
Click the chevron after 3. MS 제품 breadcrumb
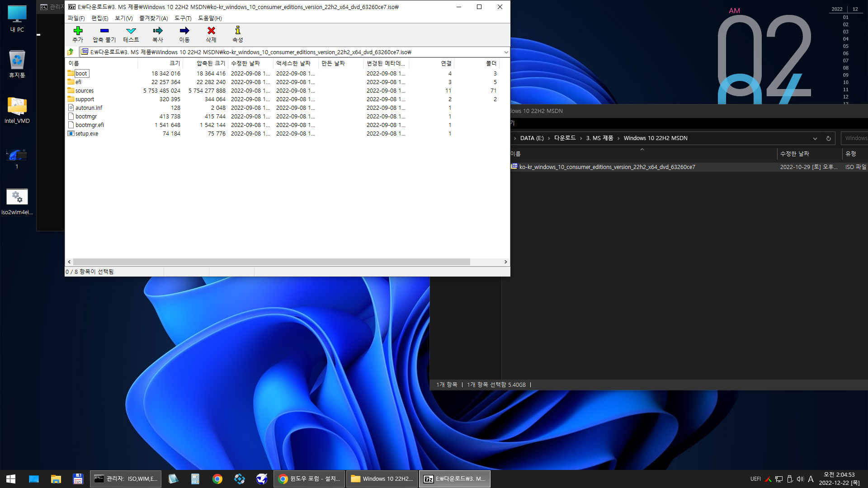(x=618, y=138)
